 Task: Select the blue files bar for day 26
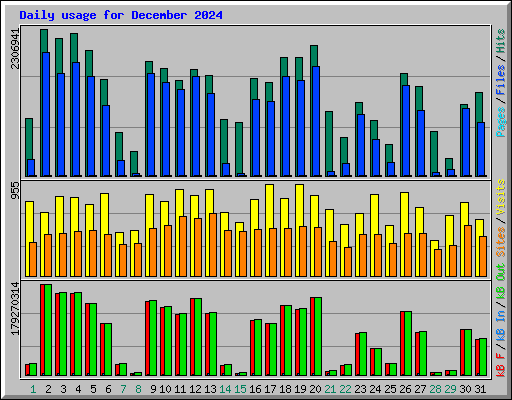406,131
